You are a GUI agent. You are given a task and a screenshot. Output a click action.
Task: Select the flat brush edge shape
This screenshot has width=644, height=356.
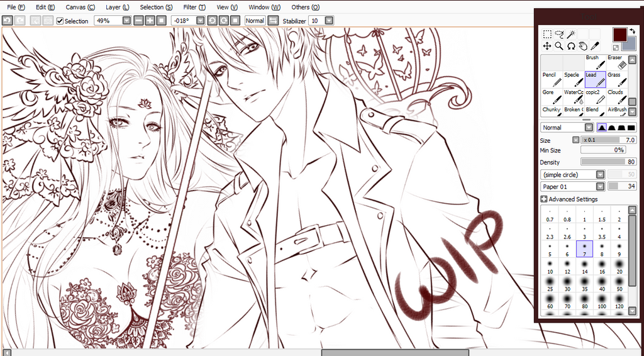click(x=631, y=128)
